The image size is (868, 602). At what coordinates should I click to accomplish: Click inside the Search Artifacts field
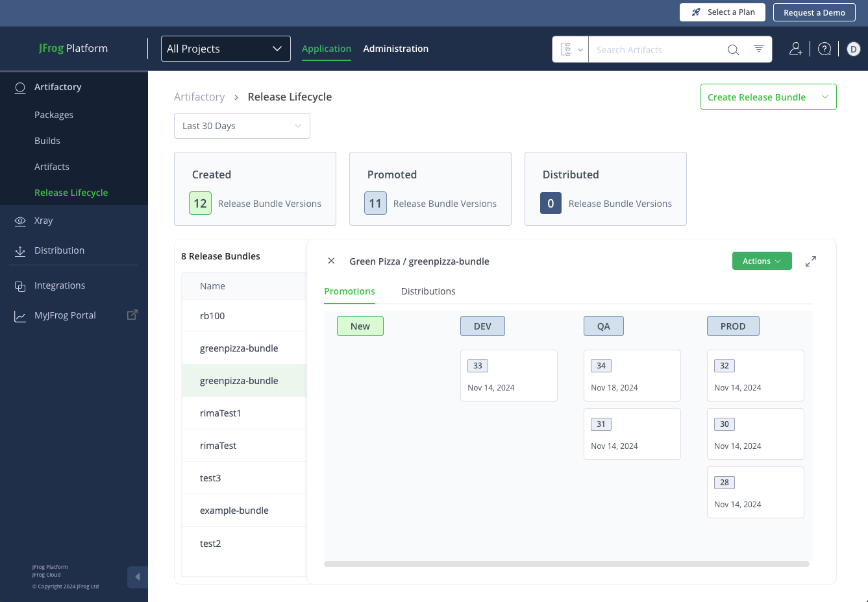[656, 49]
